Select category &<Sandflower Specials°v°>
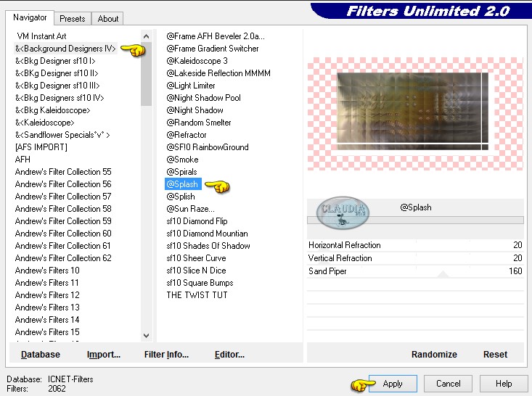This screenshot has width=532, height=396. coord(62,135)
